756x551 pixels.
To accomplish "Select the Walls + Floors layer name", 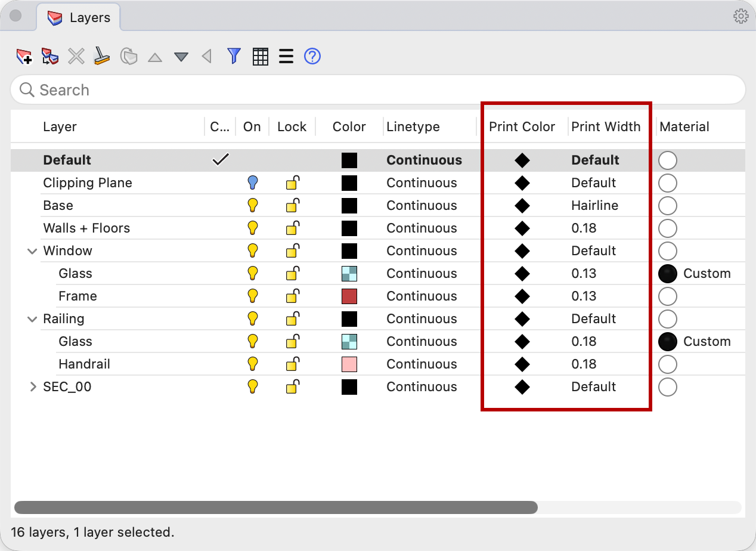I will [x=86, y=228].
